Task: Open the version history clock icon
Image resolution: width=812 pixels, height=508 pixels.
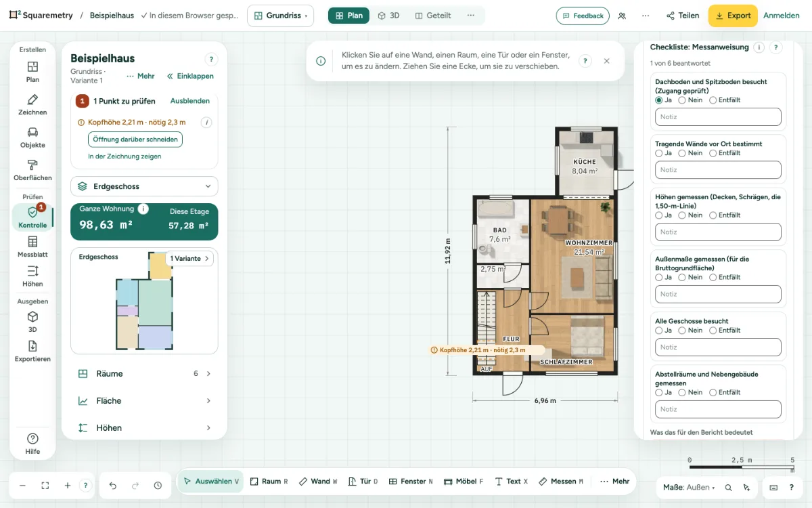Action: pyautogui.click(x=158, y=486)
